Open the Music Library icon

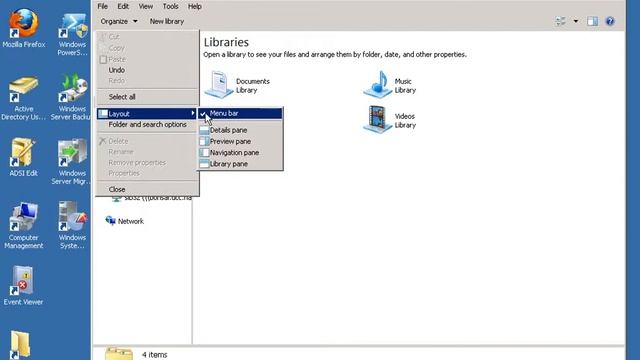tap(378, 84)
